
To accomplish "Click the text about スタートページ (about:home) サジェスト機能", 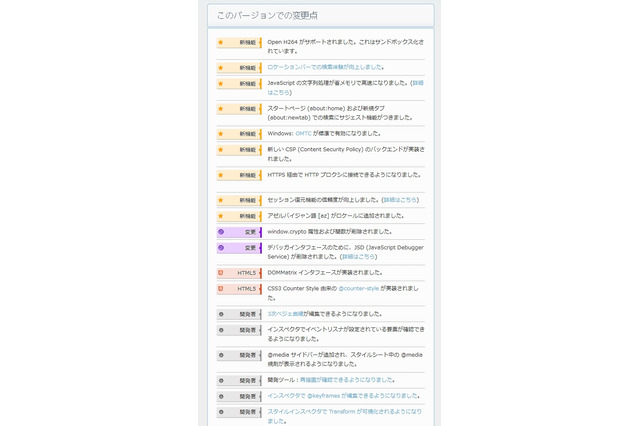I will (x=340, y=113).
